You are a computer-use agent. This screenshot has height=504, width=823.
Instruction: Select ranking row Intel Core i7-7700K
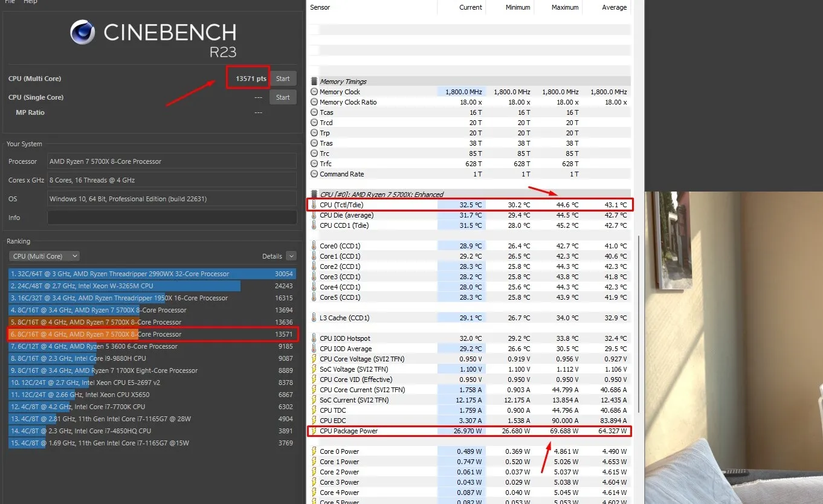(x=152, y=407)
